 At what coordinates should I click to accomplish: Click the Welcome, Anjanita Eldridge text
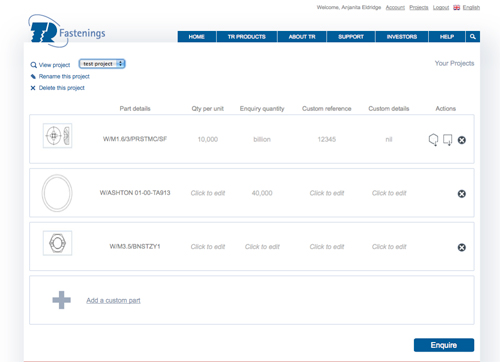[349, 7]
